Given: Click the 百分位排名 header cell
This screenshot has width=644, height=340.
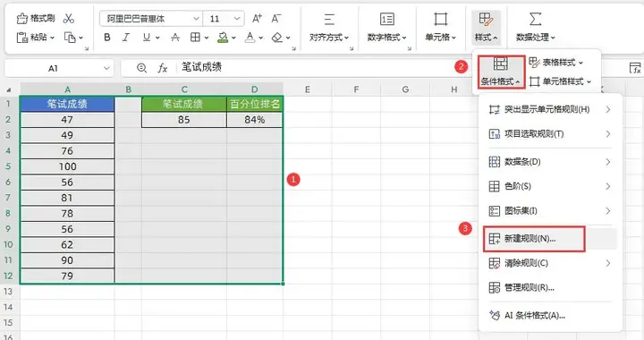Looking at the screenshot, I should (255, 104).
